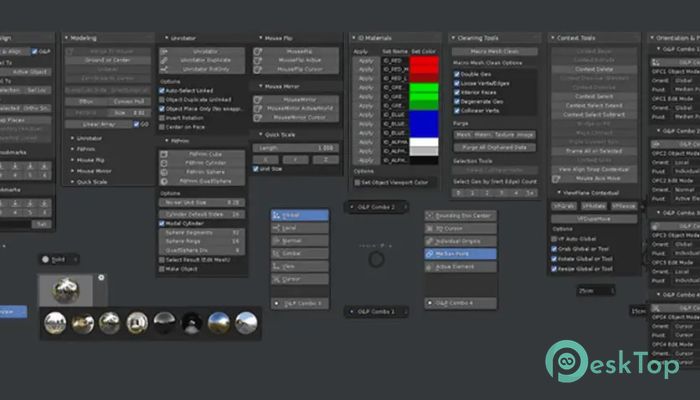Select O&P Combo 4 entry
The height and width of the screenshot is (400, 700).
460,303
